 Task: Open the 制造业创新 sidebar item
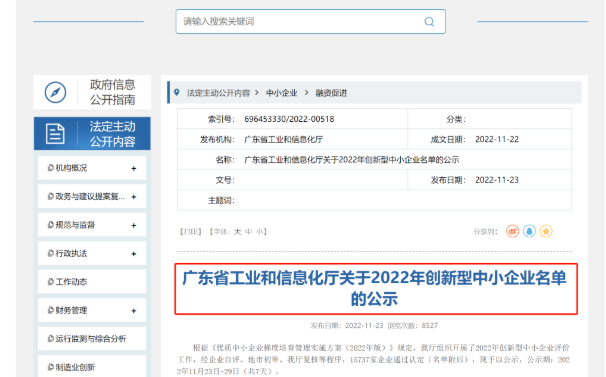[x=92, y=366]
